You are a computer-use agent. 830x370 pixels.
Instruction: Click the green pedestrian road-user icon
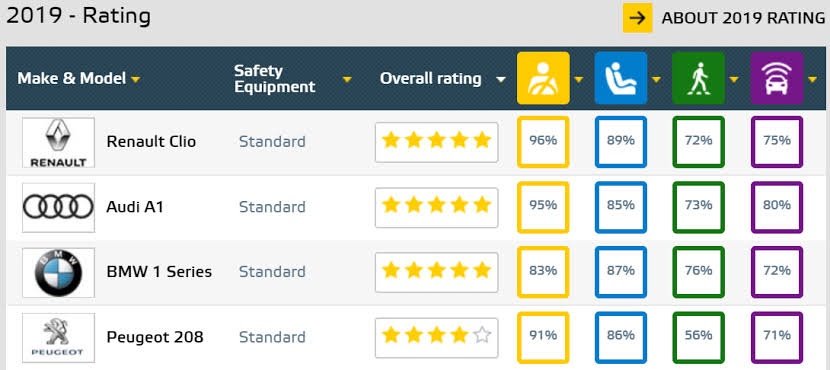[x=698, y=78]
